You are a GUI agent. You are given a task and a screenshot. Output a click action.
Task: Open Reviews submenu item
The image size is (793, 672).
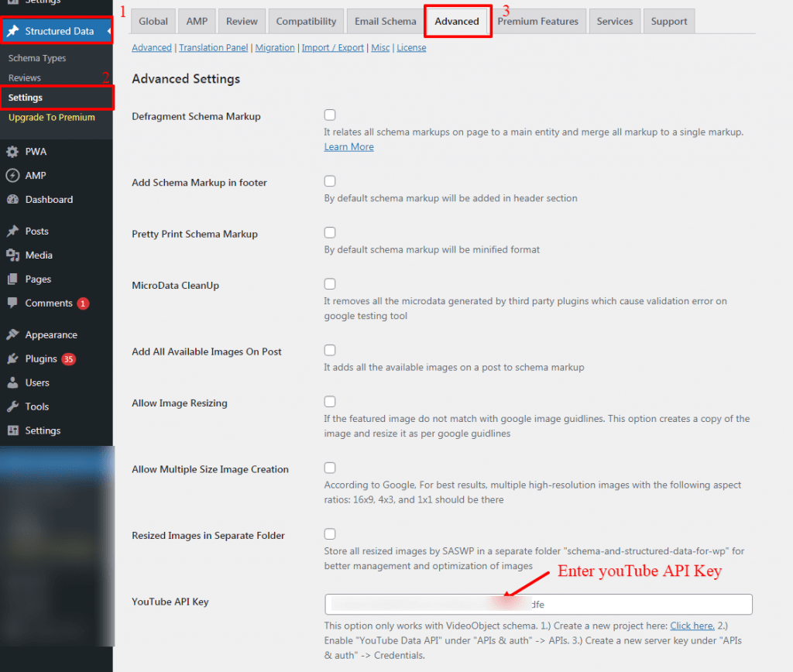24,78
